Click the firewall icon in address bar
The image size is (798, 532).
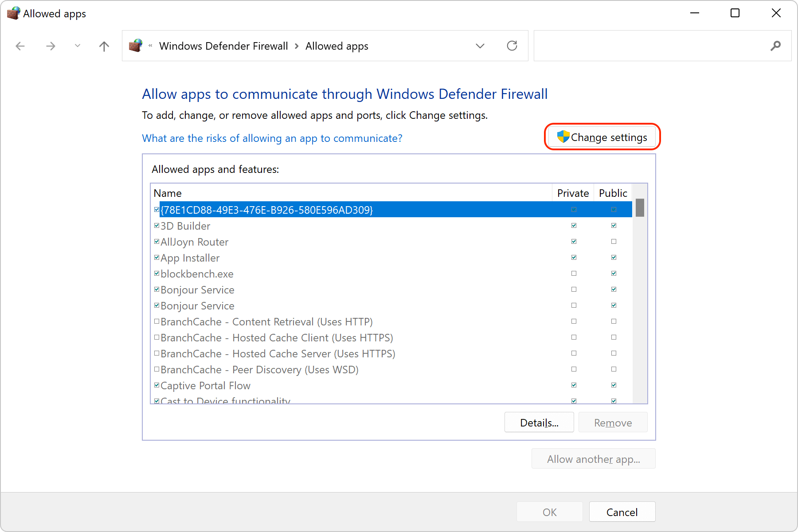pyautogui.click(x=136, y=45)
